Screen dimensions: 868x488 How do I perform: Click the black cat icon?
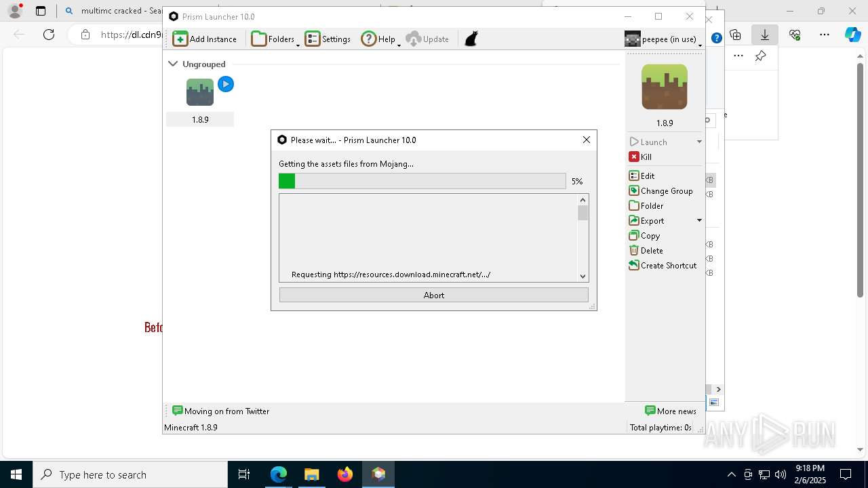click(471, 39)
